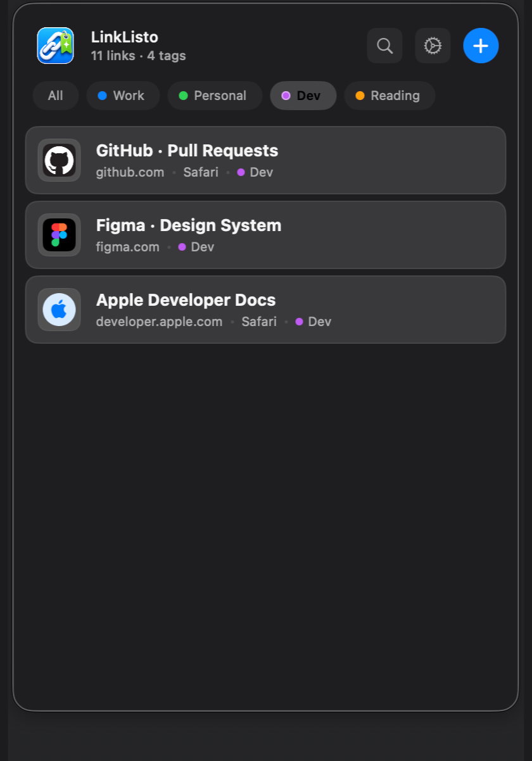Click the GitHub octocat icon
This screenshot has width=532, height=761.
click(x=59, y=160)
